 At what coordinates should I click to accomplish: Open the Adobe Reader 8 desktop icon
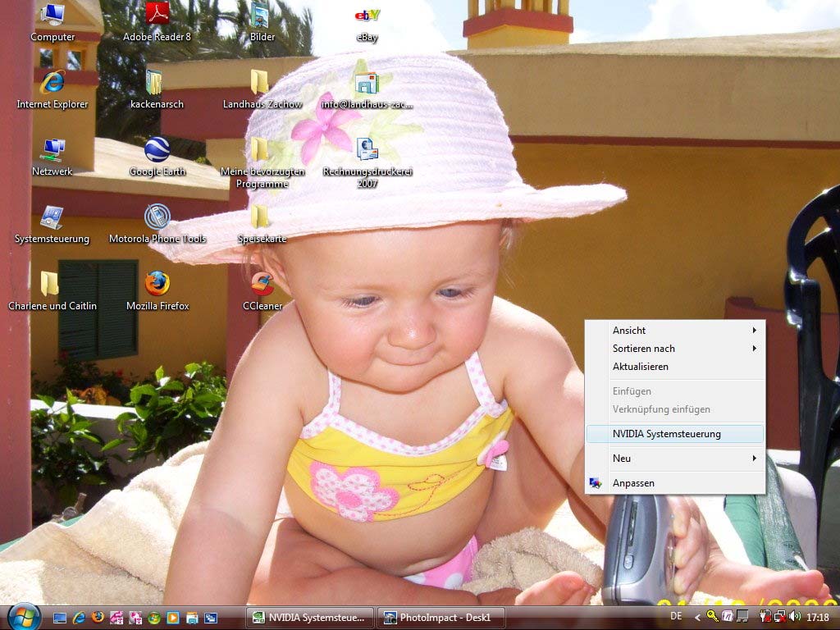pos(157,15)
